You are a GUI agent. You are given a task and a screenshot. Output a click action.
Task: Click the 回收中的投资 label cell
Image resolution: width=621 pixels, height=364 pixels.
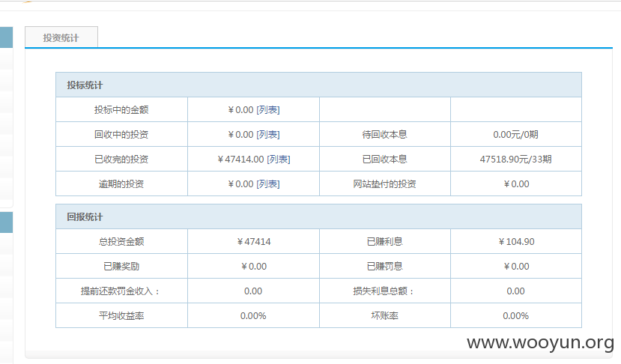tap(121, 135)
